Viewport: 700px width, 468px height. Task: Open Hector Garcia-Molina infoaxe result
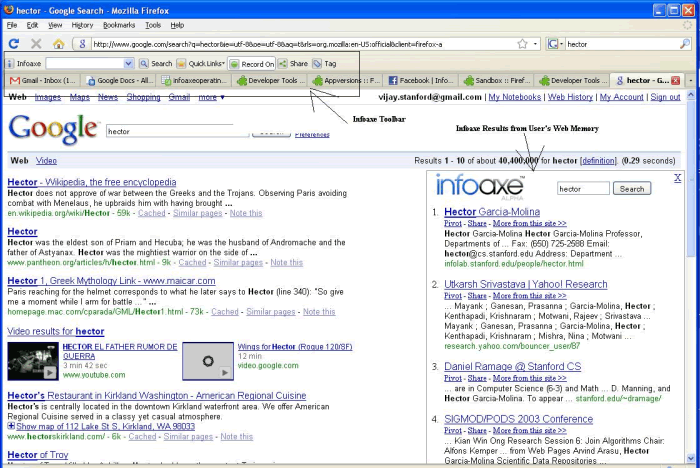pos(492,212)
